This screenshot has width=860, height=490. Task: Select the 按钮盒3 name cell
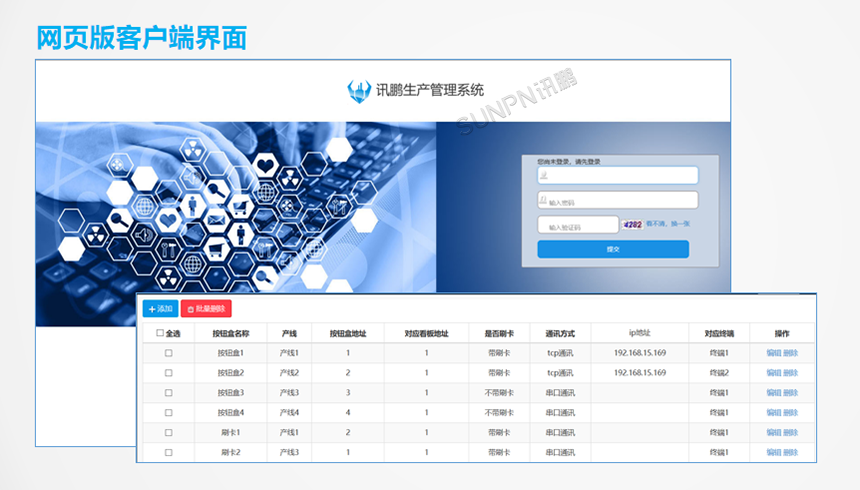231,392
